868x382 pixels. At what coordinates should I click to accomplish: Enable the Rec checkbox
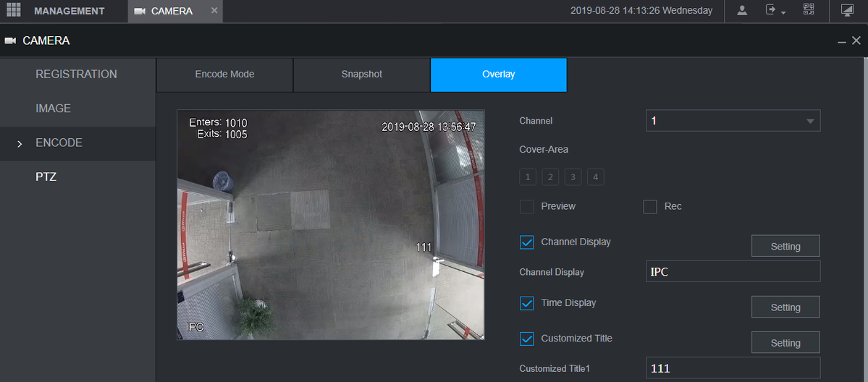(650, 206)
